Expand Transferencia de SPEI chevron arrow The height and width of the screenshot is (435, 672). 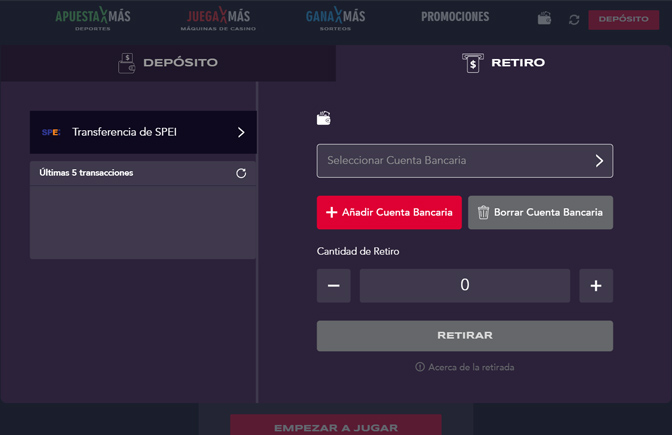[x=241, y=132]
